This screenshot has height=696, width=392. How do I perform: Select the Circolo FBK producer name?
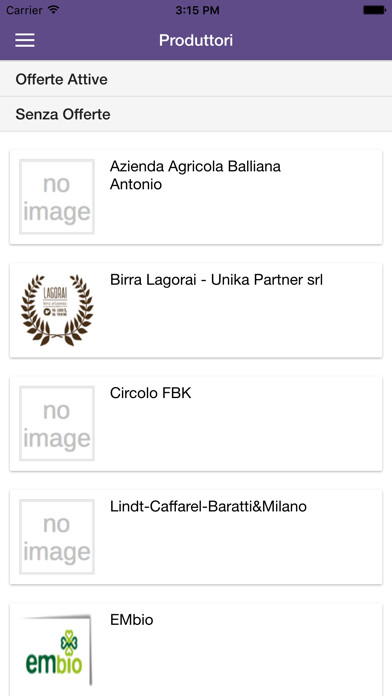click(150, 393)
